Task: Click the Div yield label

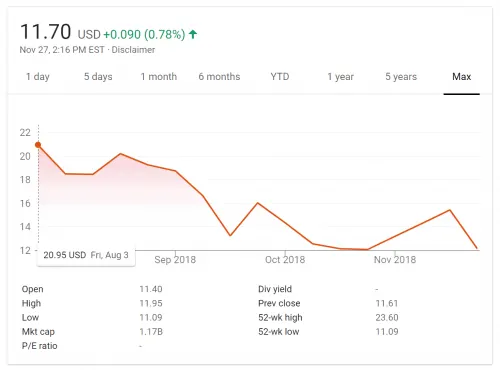Action: pyautogui.click(x=275, y=289)
